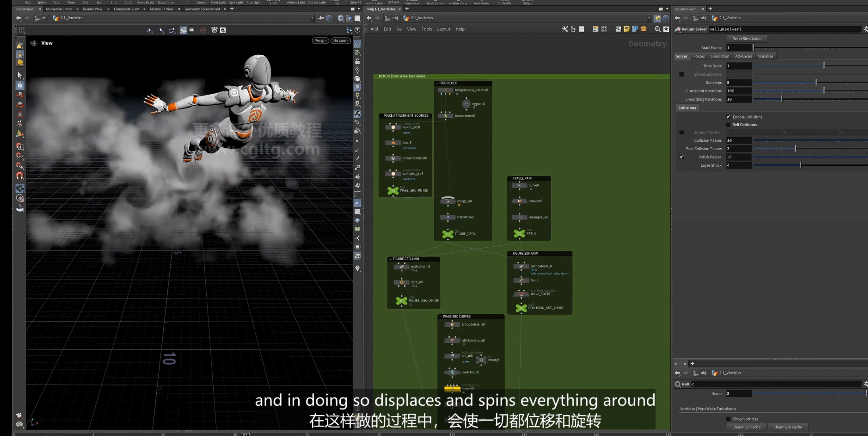Enable the Self Collisions checkbox

728,125
